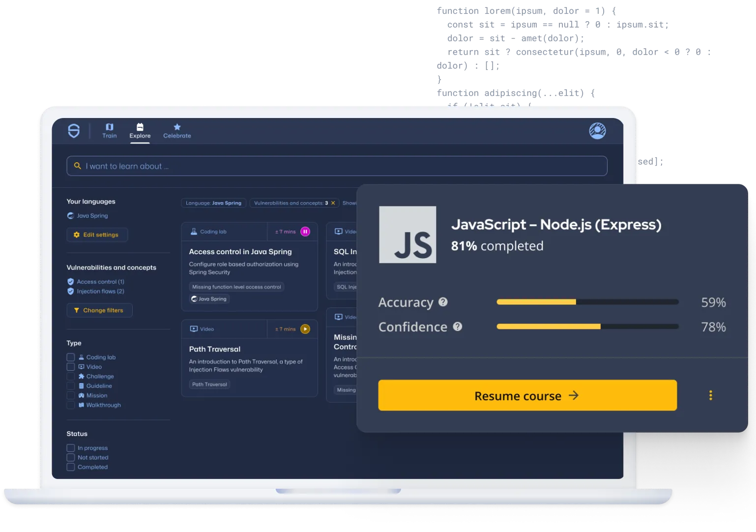Click the Resume course button
The height and width of the screenshot is (532, 756).
click(x=527, y=395)
